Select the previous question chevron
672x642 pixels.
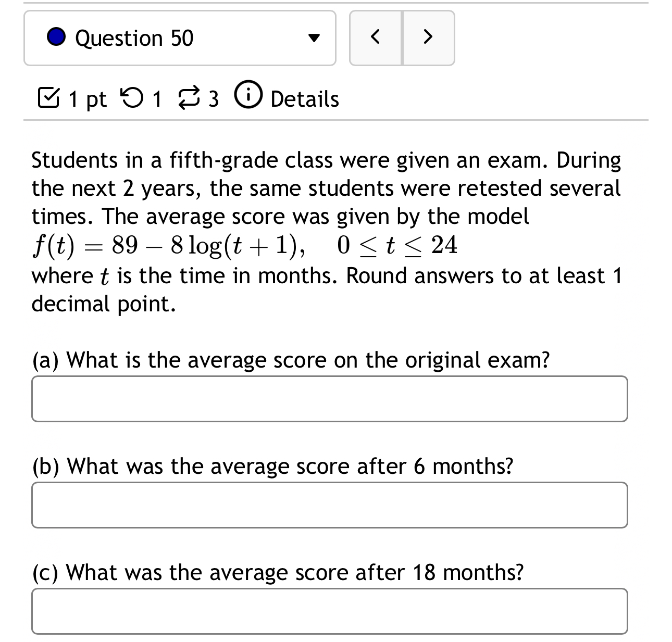(x=376, y=37)
